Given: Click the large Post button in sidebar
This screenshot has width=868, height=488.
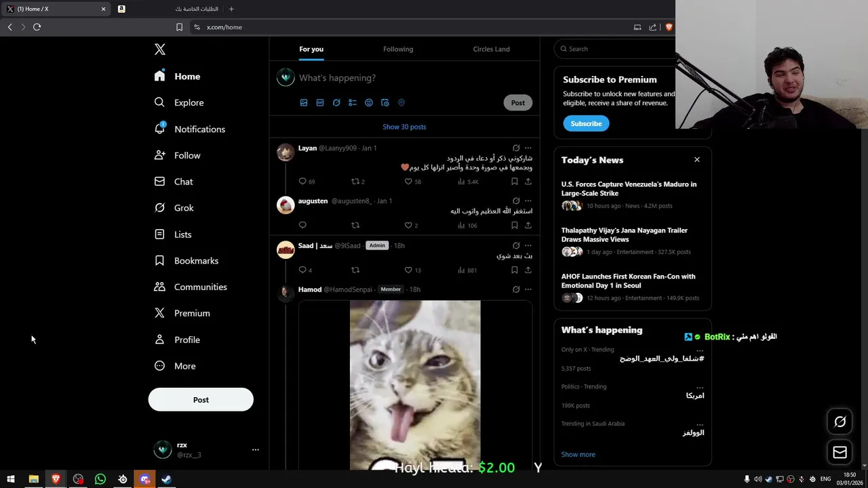Looking at the screenshot, I should tap(201, 400).
